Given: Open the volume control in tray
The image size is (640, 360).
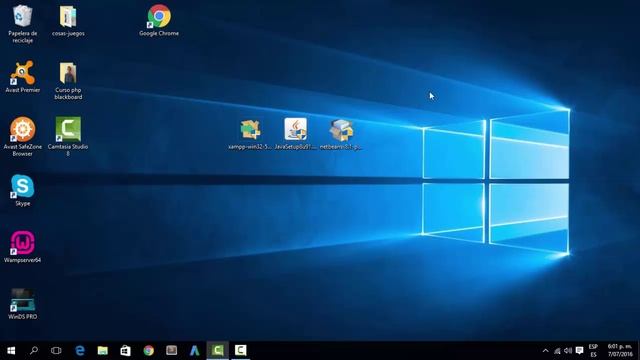Looking at the screenshot, I should click(x=568, y=351).
